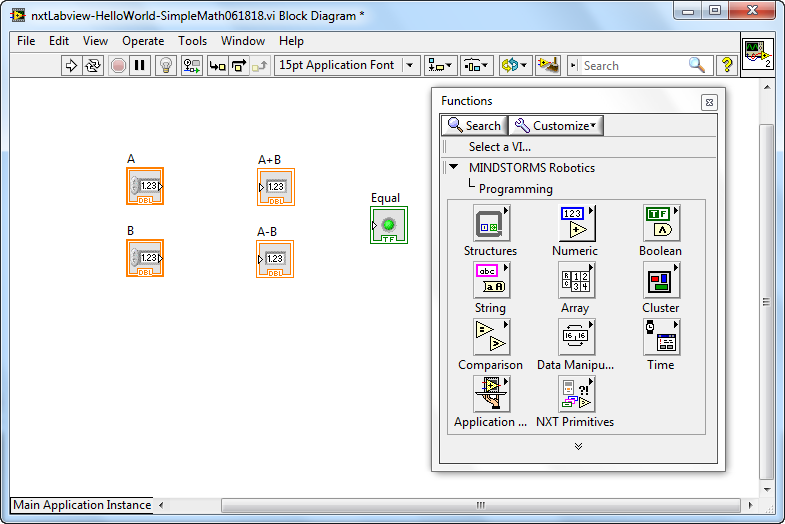785x524 pixels.
Task: Select the A numeric control terminal
Action: 145,186
